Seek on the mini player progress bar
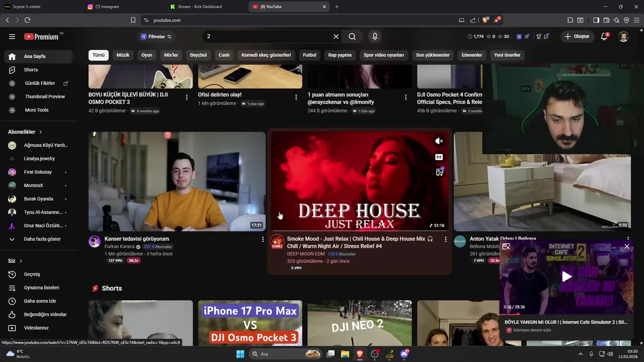Screen dimensions: 644x362 coord(567,314)
